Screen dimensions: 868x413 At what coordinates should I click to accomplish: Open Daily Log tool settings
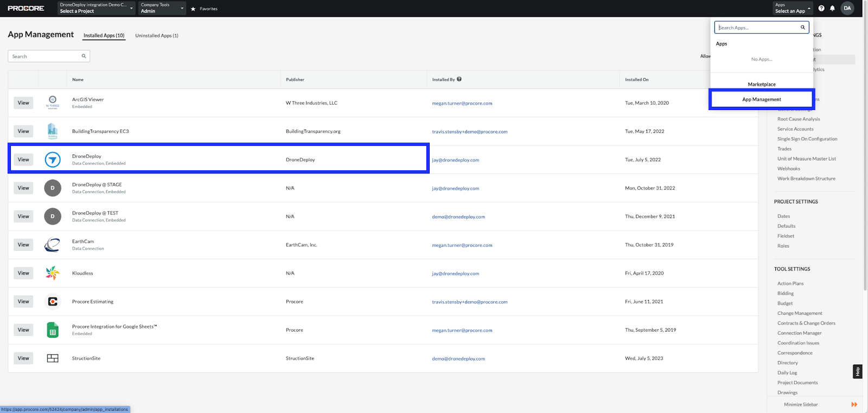(787, 373)
